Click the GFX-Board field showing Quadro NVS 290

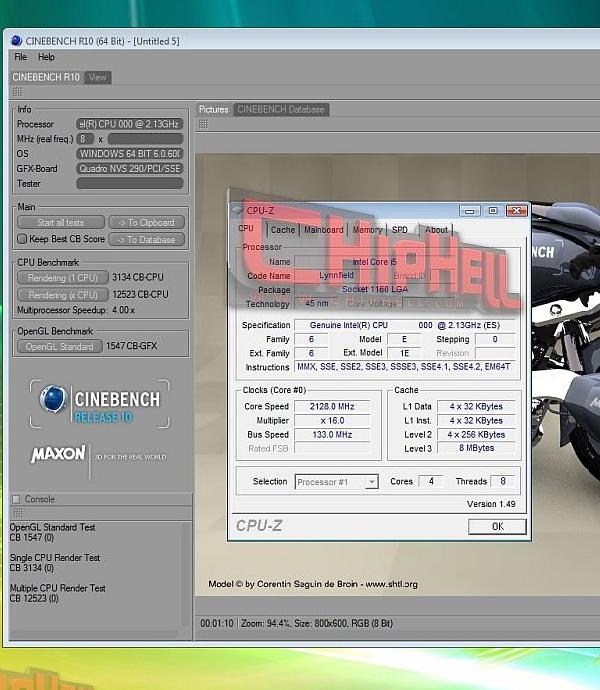(x=130, y=169)
